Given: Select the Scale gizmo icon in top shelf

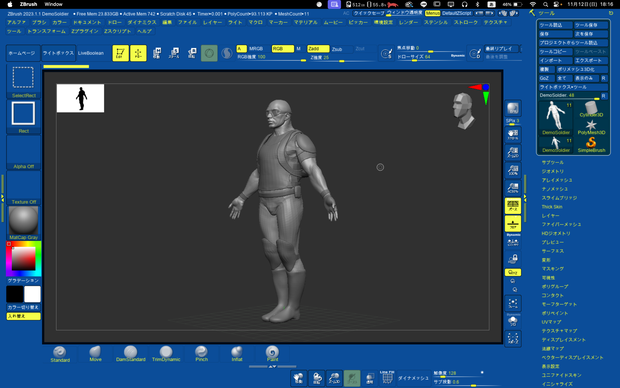Looking at the screenshot, I should (x=174, y=53).
